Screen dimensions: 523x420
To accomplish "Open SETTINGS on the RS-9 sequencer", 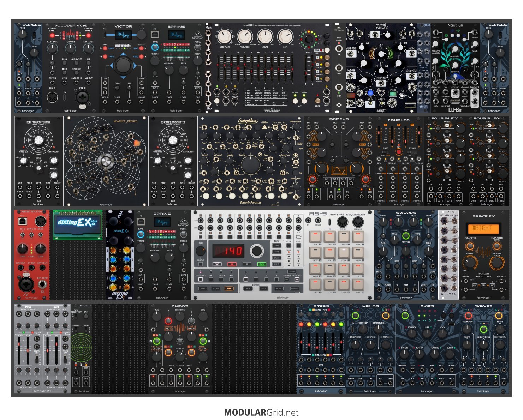I will [x=295, y=288].
